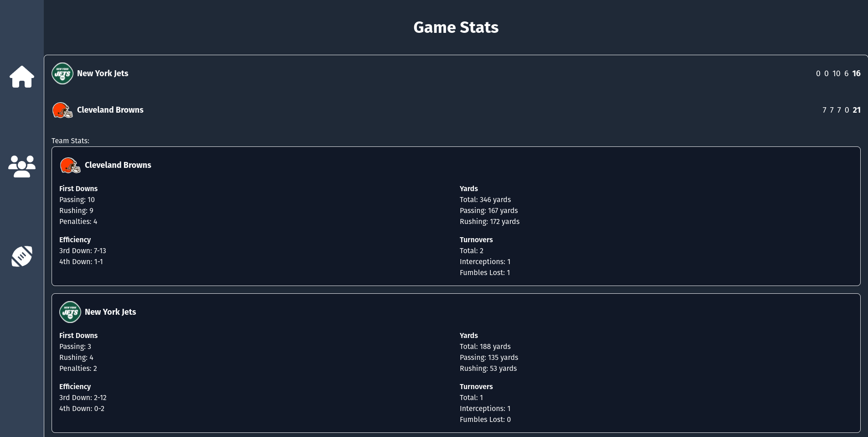868x437 pixels.
Task: Click the Jets logo in the stats card
Action: [x=70, y=312]
